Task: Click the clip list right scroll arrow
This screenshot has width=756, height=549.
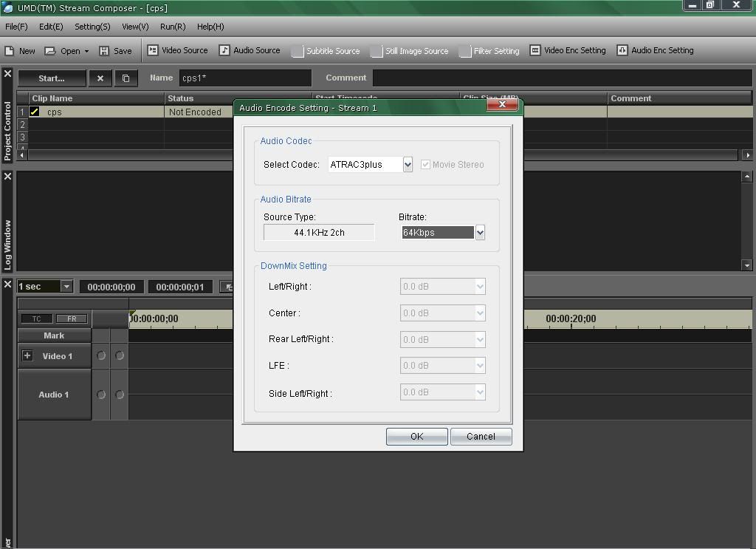Action: click(x=747, y=155)
